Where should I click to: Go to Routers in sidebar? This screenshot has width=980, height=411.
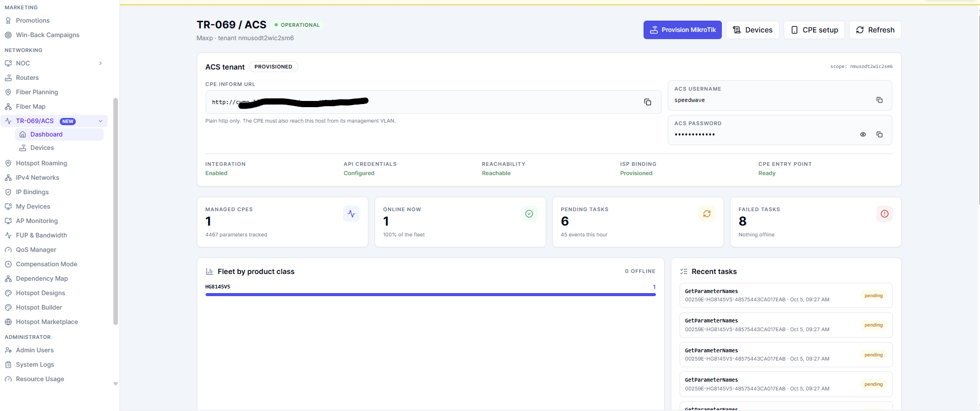[x=27, y=78]
